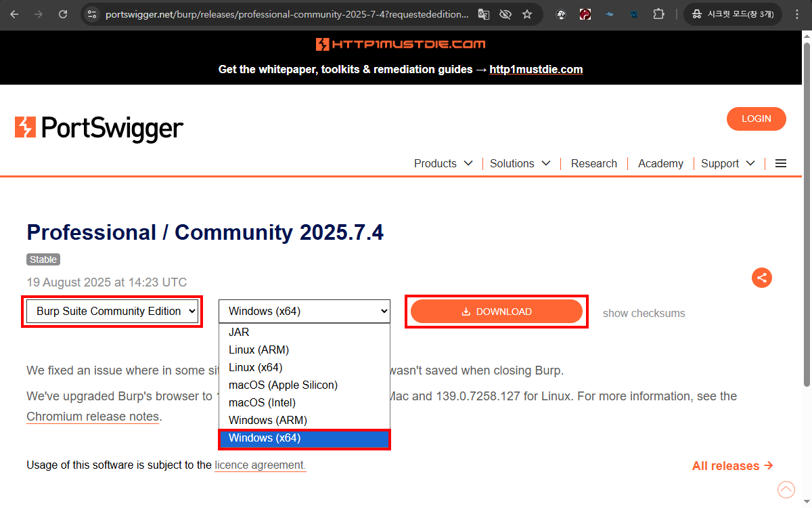
Task: Go to the Academy section
Action: [x=660, y=163]
